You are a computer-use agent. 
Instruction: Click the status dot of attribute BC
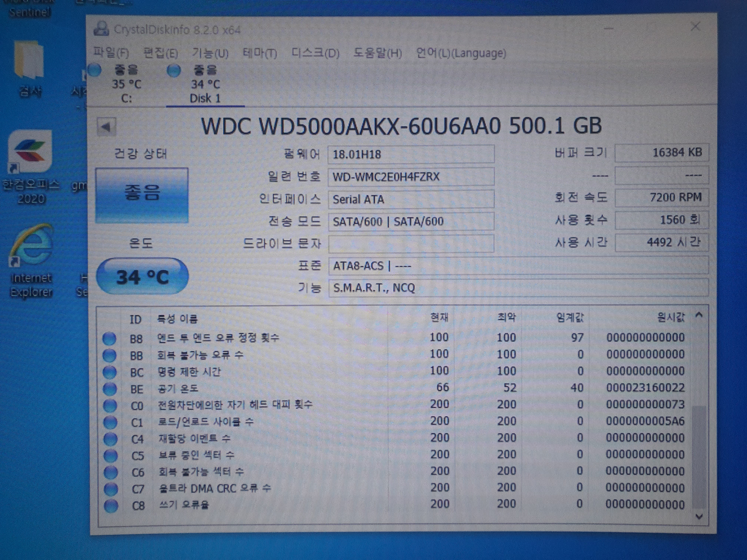tap(109, 372)
